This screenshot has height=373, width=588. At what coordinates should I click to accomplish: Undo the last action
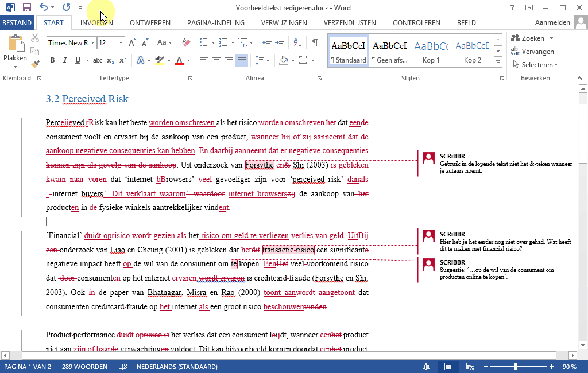pos(44,7)
